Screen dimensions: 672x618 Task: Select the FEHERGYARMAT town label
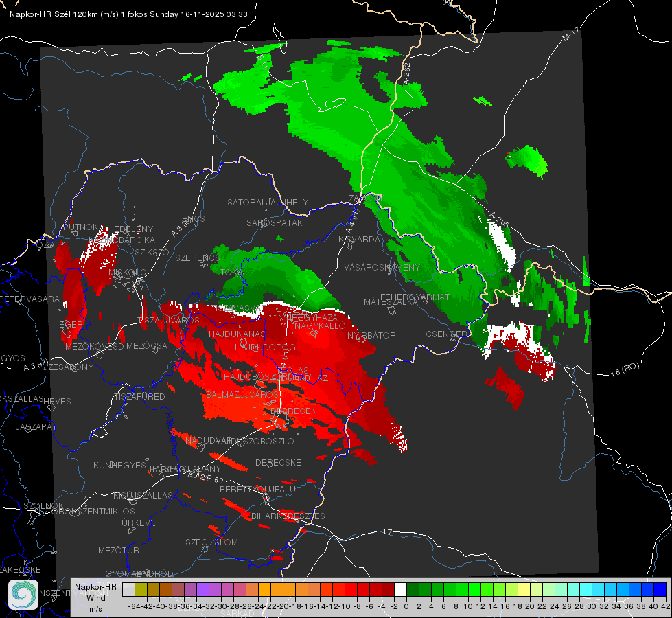tap(415, 297)
